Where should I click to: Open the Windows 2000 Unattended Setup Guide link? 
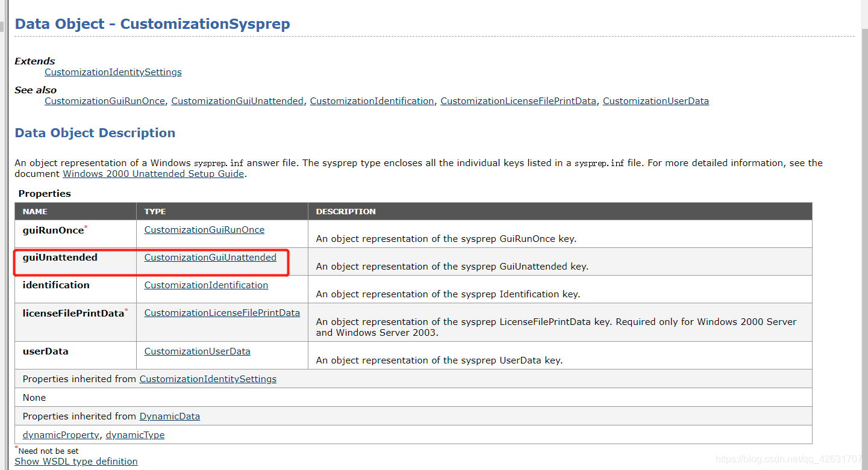click(x=154, y=174)
